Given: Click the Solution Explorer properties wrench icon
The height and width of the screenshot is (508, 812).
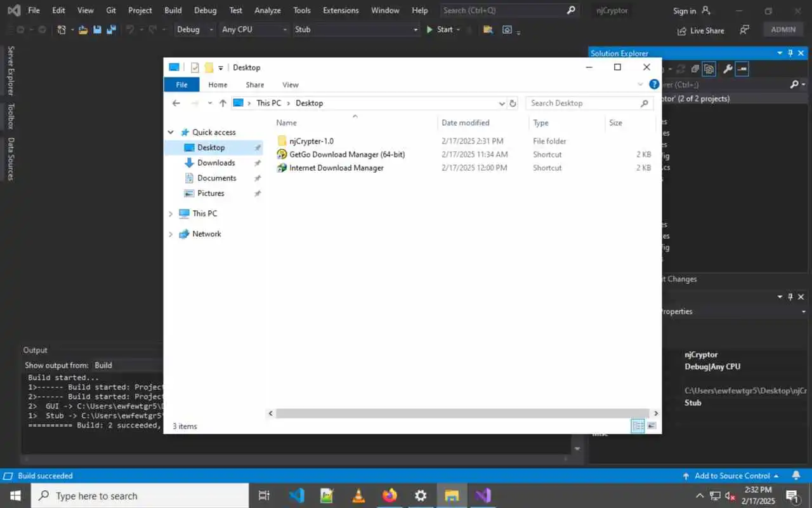Looking at the screenshot, I should pos(728,69).
